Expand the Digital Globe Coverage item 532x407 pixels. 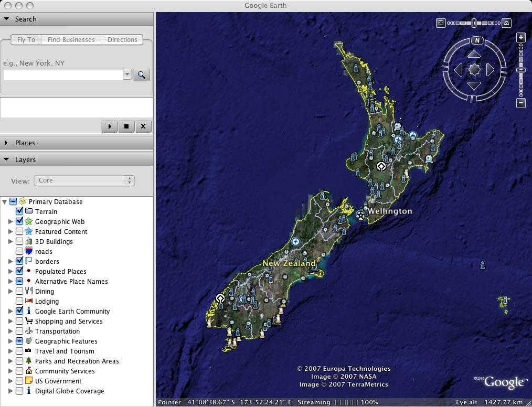pos(10,391)
